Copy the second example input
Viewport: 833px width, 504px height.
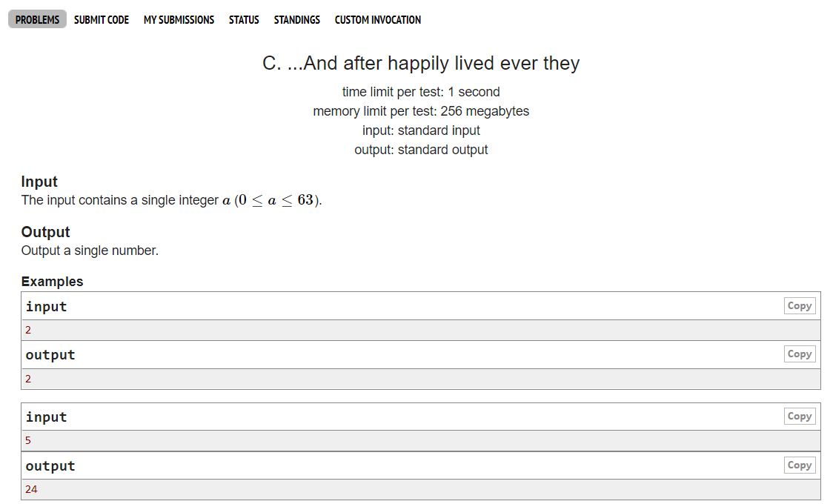point(800,417)
